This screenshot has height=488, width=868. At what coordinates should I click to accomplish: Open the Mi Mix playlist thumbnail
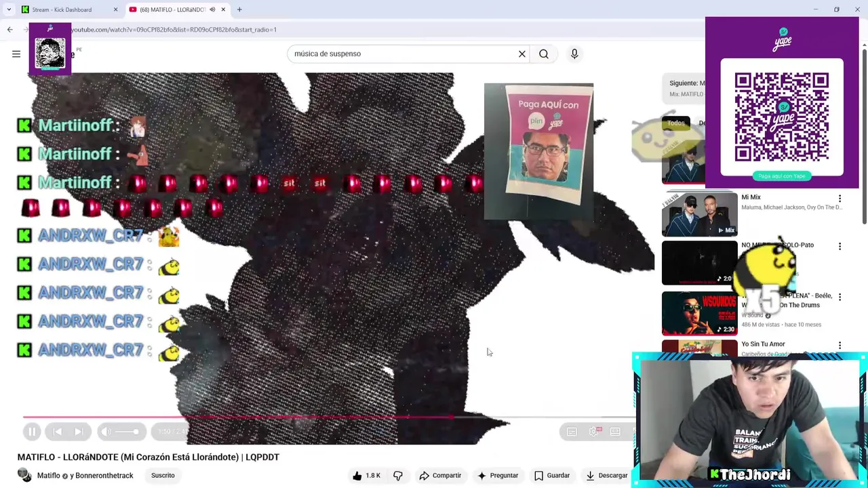coord(699,214)
